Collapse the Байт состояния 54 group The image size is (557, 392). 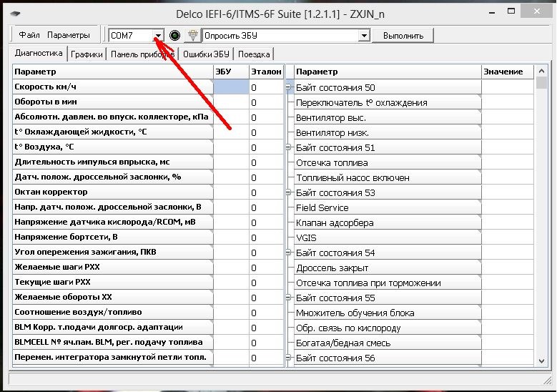(289, 253)
